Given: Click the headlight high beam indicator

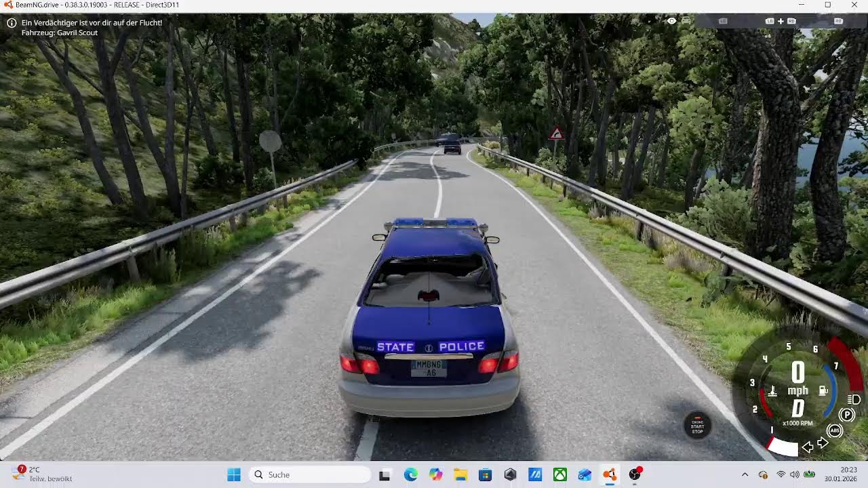Looking at the screenshot, I should pos(854,399).
